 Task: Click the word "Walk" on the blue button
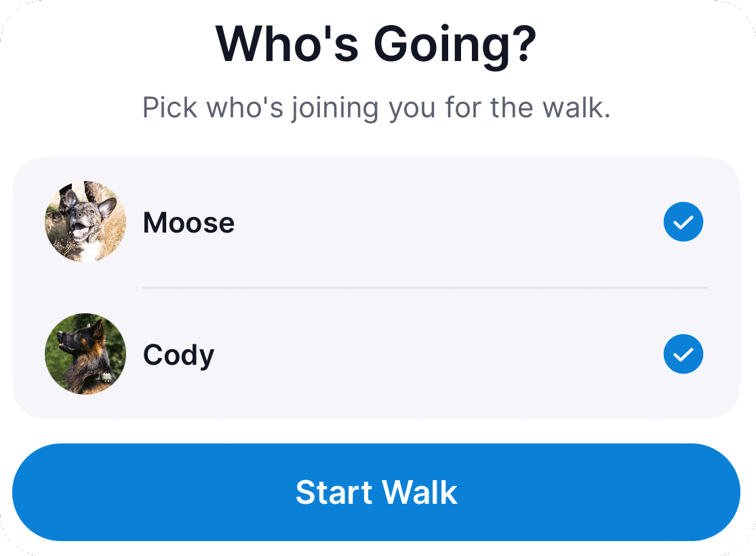pyautogui.click(x=420, y=492)
